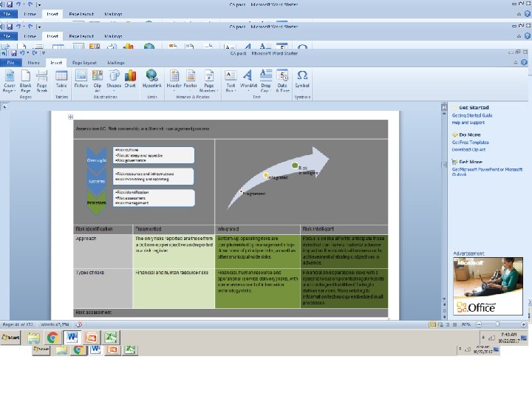Screen dimensions: 532x399
Task: Switch to PowerPoint in the upper taskbar
Action: pyautogui.click(x=92, y=338)
